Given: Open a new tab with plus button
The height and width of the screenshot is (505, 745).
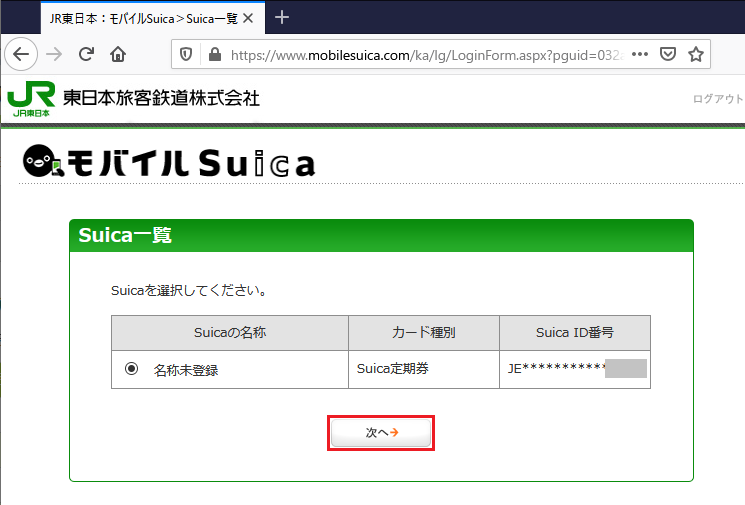Looking at the screenshot, I should [282, 18].
